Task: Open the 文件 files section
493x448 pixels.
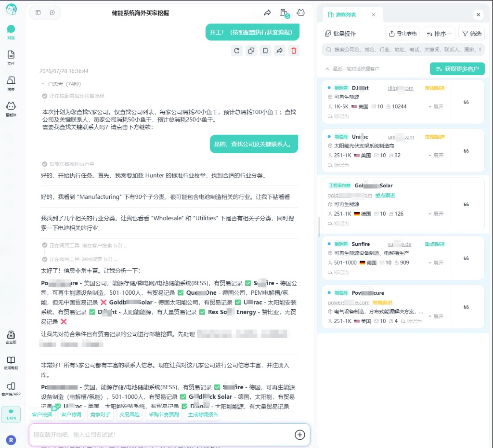Action: coord(11,58)
